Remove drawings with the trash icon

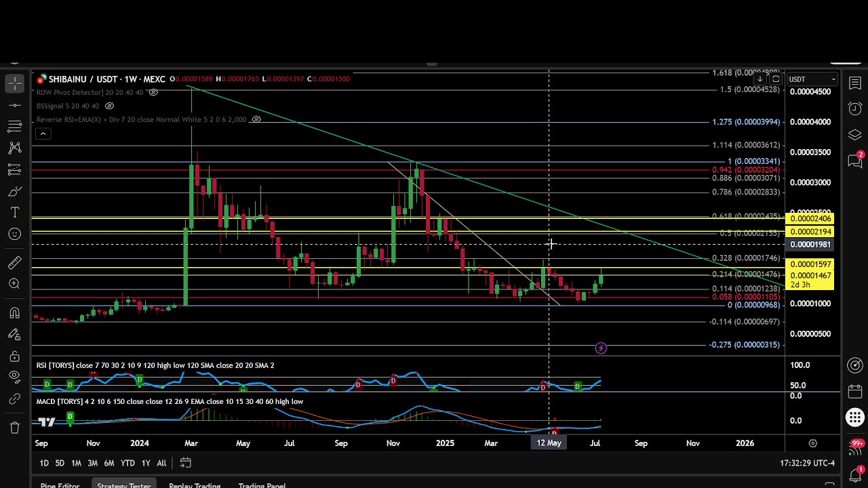[15, 428]
